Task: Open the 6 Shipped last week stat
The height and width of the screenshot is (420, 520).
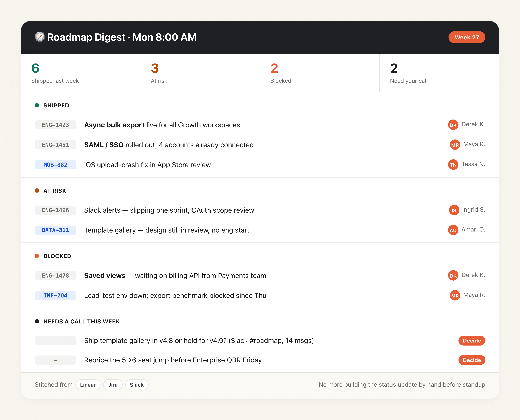Action: coord(80,73)
